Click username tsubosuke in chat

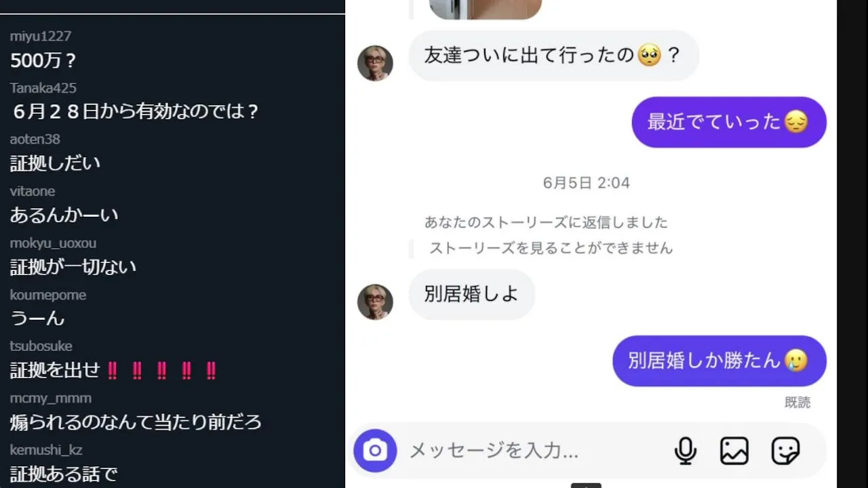pos(41,346)
